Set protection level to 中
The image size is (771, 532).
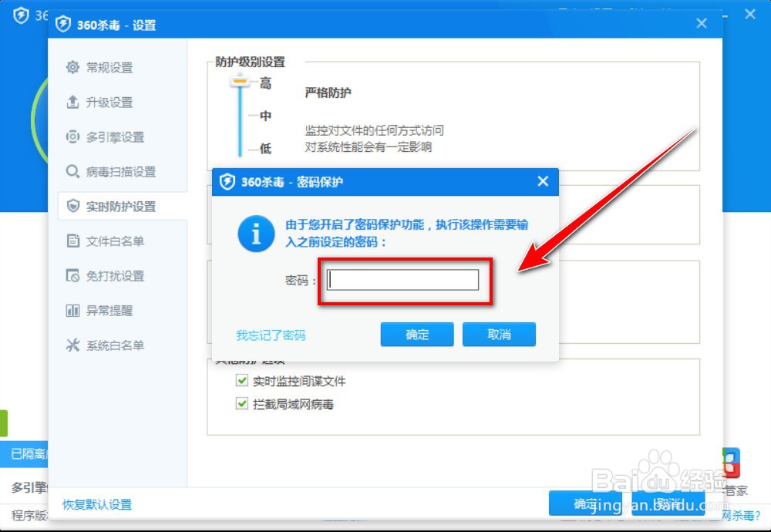[x=265, y=116]
